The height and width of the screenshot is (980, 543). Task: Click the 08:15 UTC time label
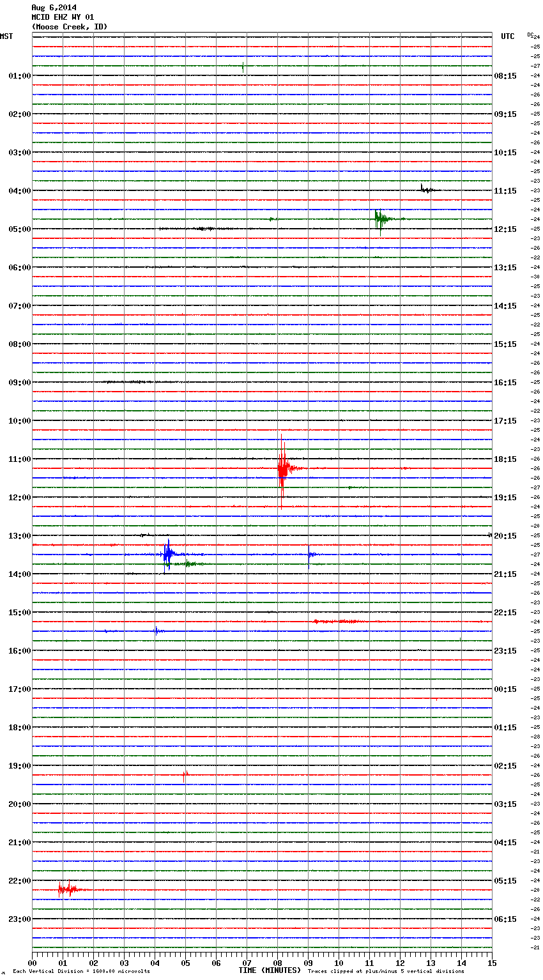(505, 76)
